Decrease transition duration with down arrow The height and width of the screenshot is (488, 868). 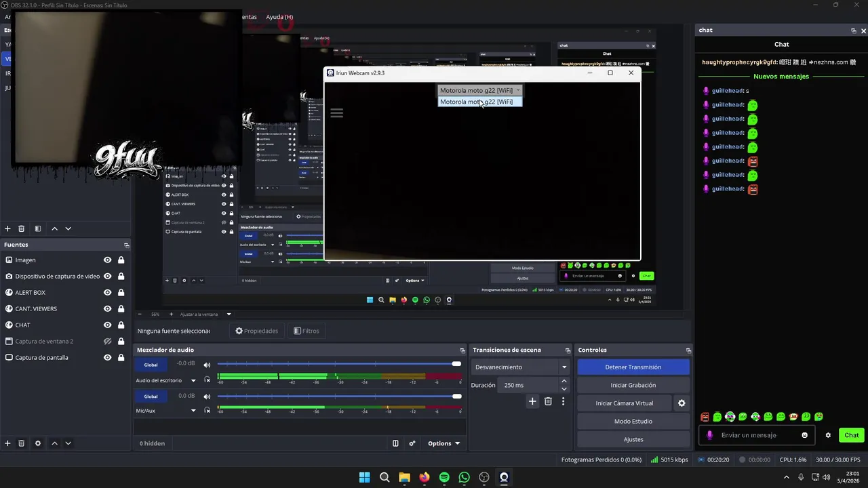click(x=564, y=389)
